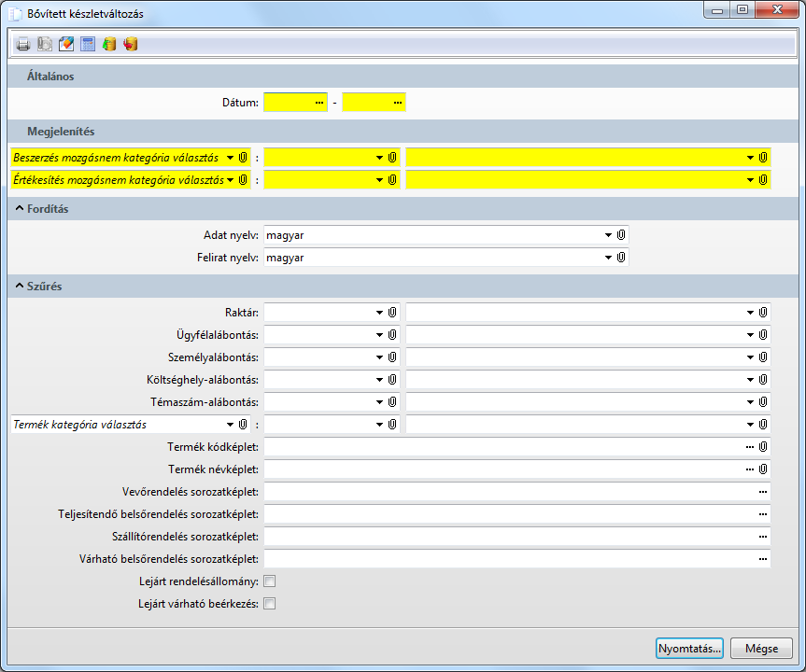
Task: Click the start Dátum field
Action: coord(290,102)
